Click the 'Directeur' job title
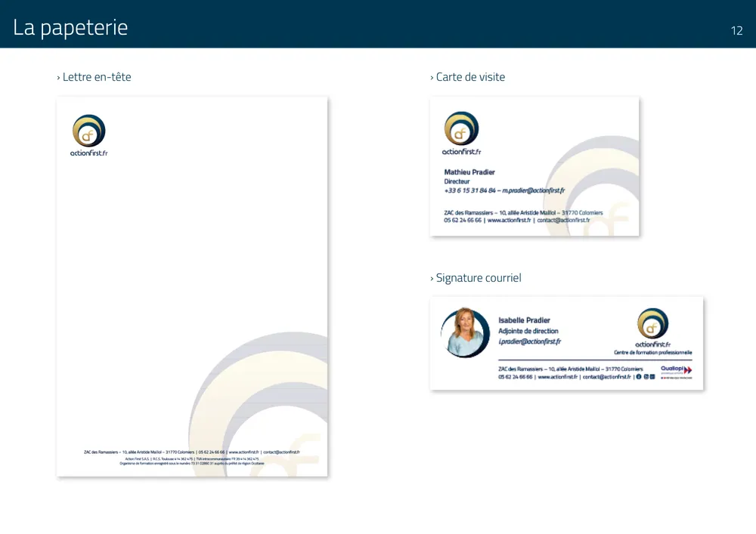756x534 pixels. pos(457,181)
